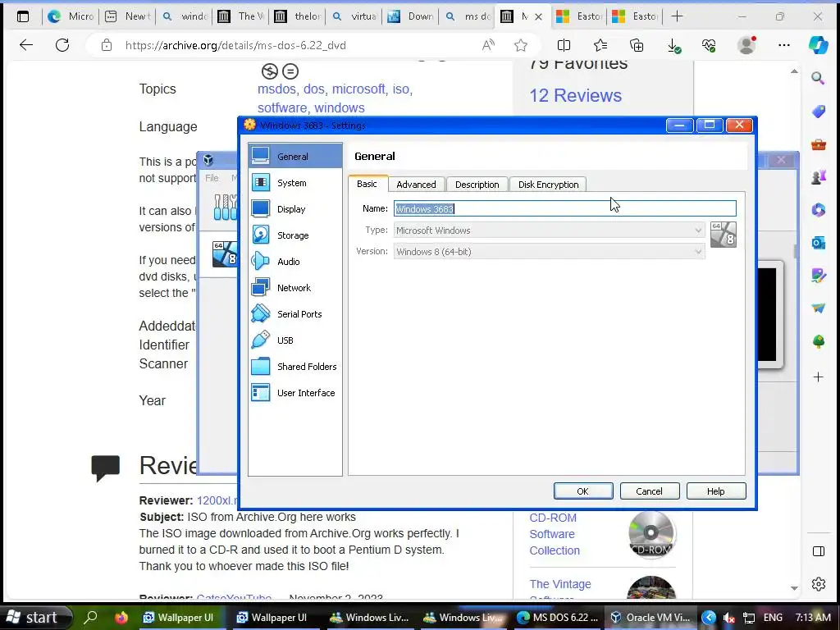
Task: Refresh the archive.org page
Action: coord(62,45)
